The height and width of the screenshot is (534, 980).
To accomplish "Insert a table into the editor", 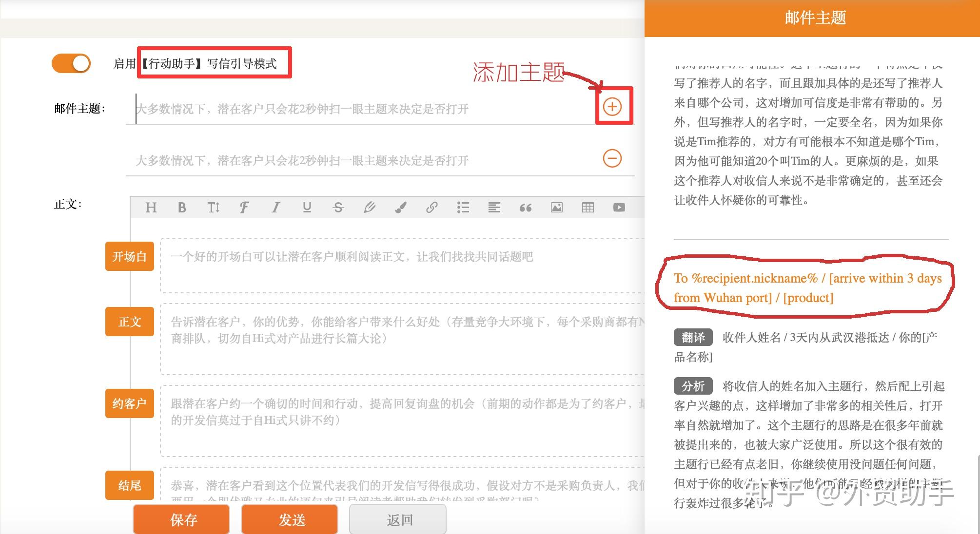I will (588, 208).
